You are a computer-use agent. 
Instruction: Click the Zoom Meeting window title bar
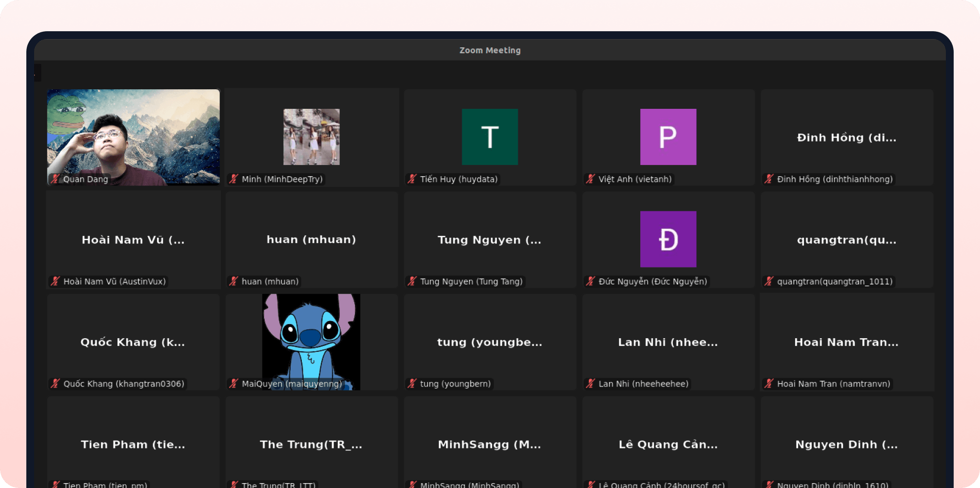pyautogui.click(x=490, y=50)
